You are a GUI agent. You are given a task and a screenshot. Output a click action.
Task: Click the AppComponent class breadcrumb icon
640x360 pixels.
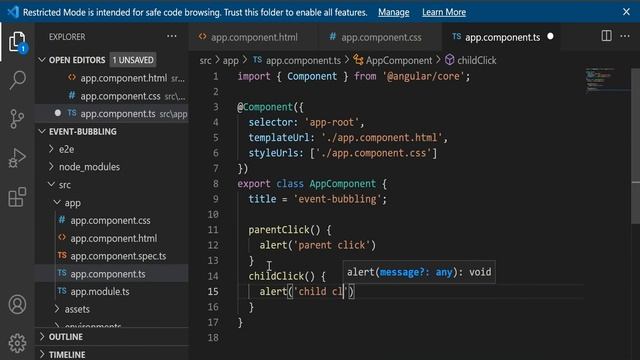(358, 60)
